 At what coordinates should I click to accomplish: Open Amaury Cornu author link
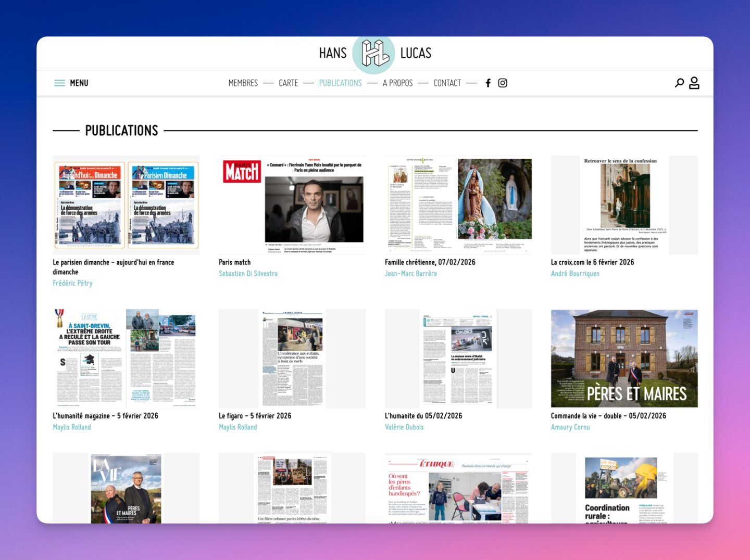(570, 427)
